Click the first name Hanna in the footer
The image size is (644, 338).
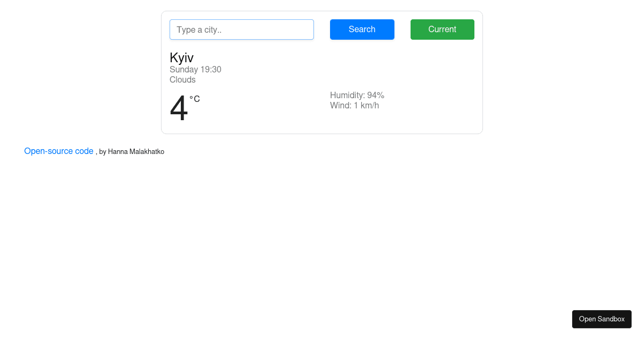point(118,152)
